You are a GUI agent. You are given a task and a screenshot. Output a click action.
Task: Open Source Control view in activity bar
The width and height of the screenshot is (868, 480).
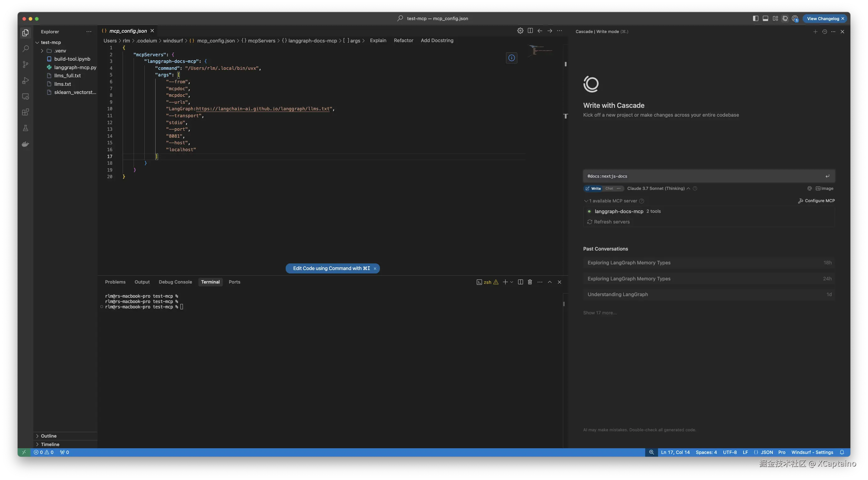click(25, 64)
